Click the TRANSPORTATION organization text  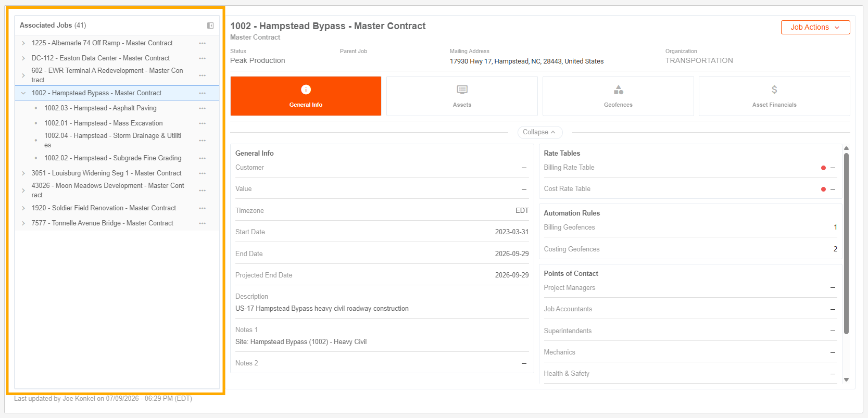pyautogui.click(x=699, y=61)
